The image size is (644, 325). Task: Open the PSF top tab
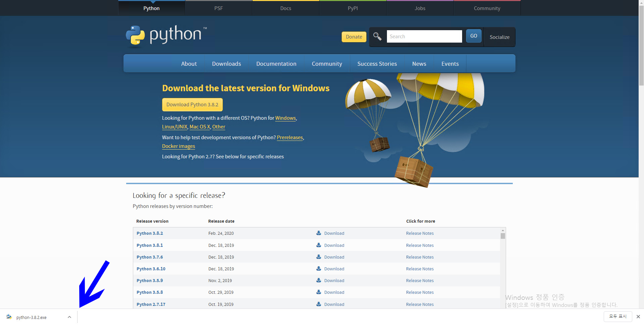[x=218, y=8]
